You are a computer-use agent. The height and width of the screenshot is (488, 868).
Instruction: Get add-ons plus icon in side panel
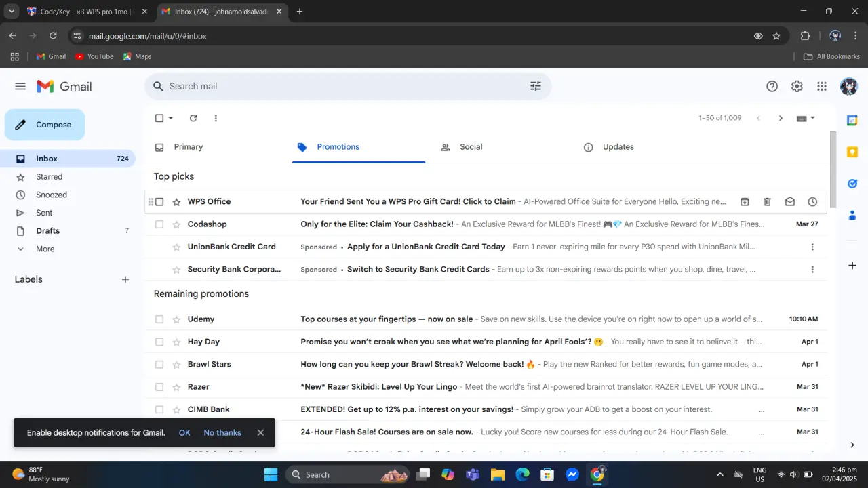(x=852, y=265)
